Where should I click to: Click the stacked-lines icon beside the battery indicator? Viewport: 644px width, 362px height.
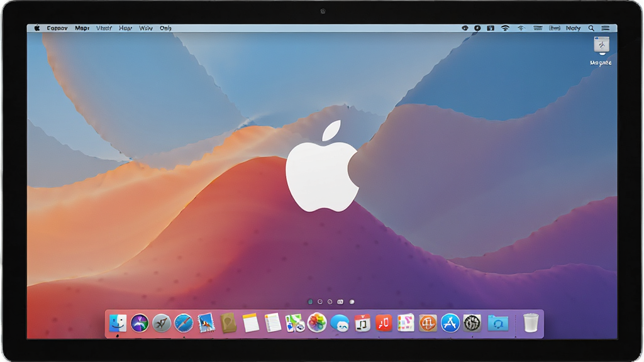click(538, 28)
